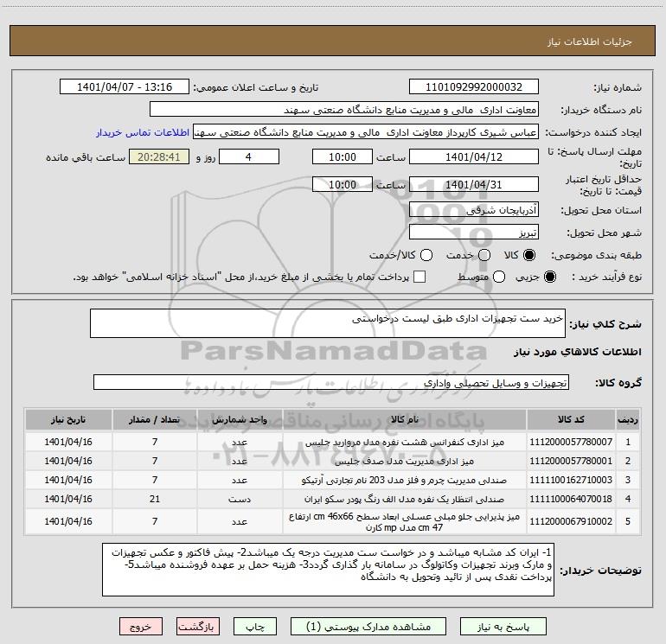
Task: Click the 'نام کالا' column header
Action: point(405,420)
